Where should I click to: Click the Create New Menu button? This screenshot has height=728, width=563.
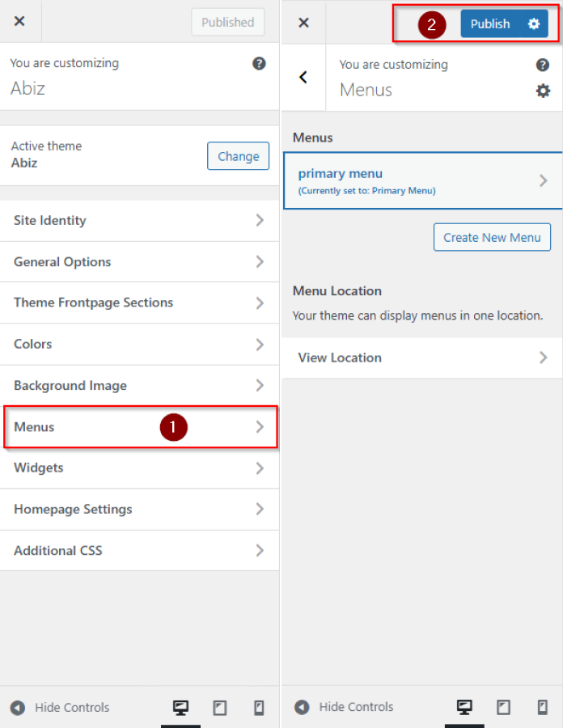pyautogui.click(x=492, y=238)
